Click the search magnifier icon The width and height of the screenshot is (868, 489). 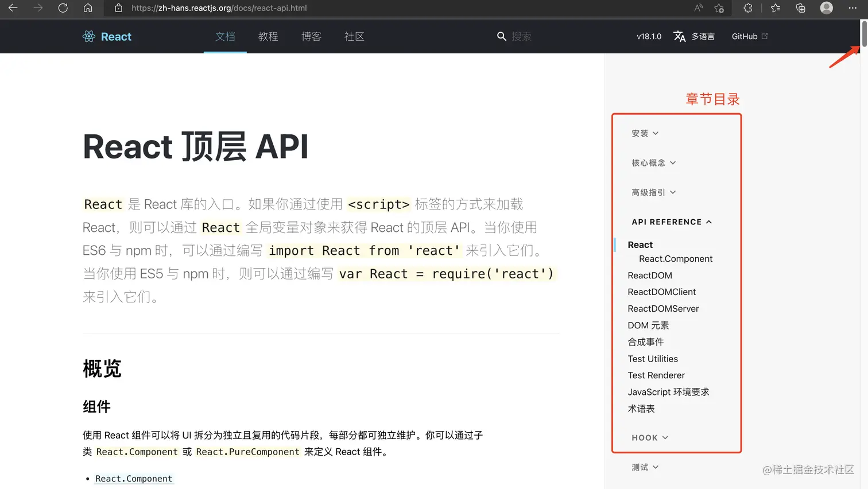(x=501, y=36)
